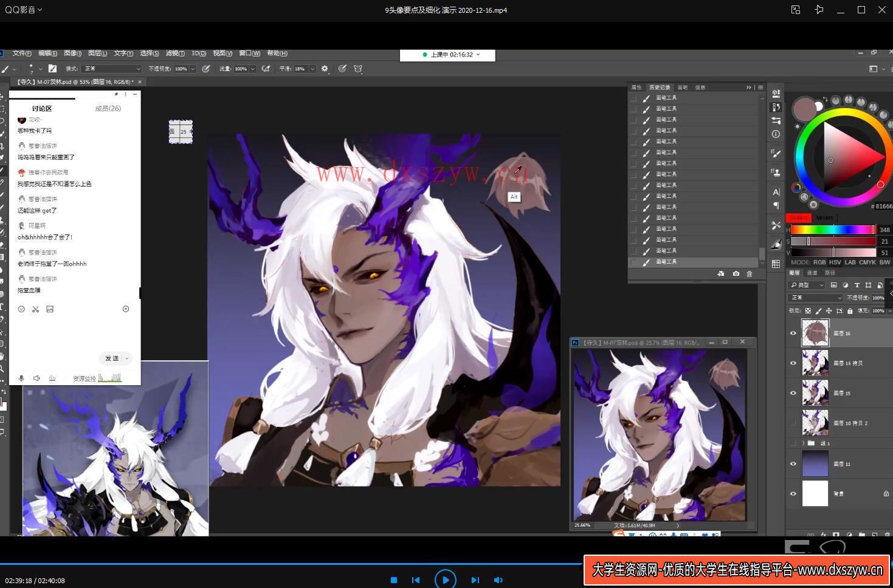Open the 滤镜(T) menu
The width and height of the screenshot is (893, 588).
click(175, 53)
